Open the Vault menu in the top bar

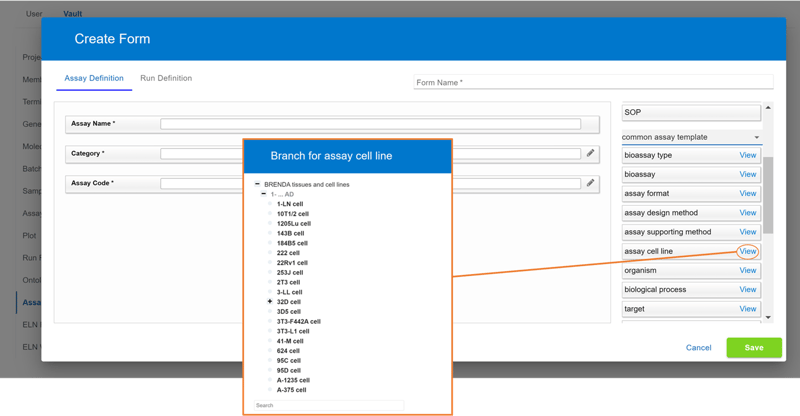point(72,13)
